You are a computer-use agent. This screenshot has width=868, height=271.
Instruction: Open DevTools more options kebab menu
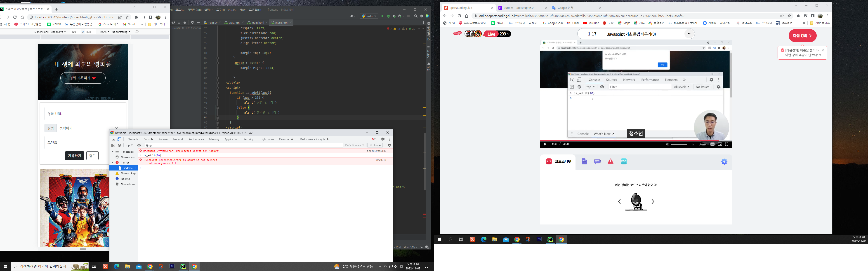389,139
